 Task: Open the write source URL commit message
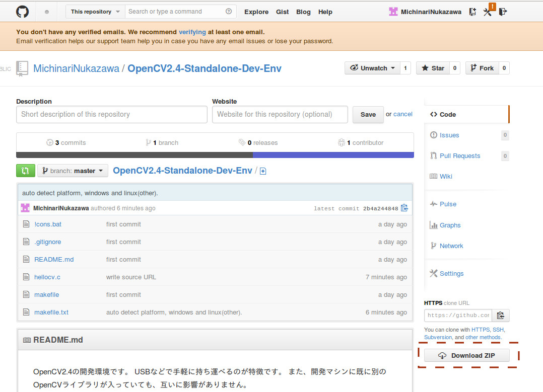click(131, 277)
